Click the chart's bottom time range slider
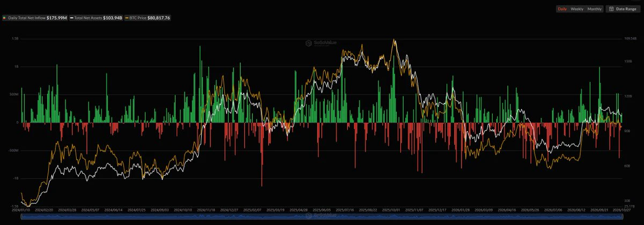Screen dimensions: 644x225 click(x=322, y=216)
